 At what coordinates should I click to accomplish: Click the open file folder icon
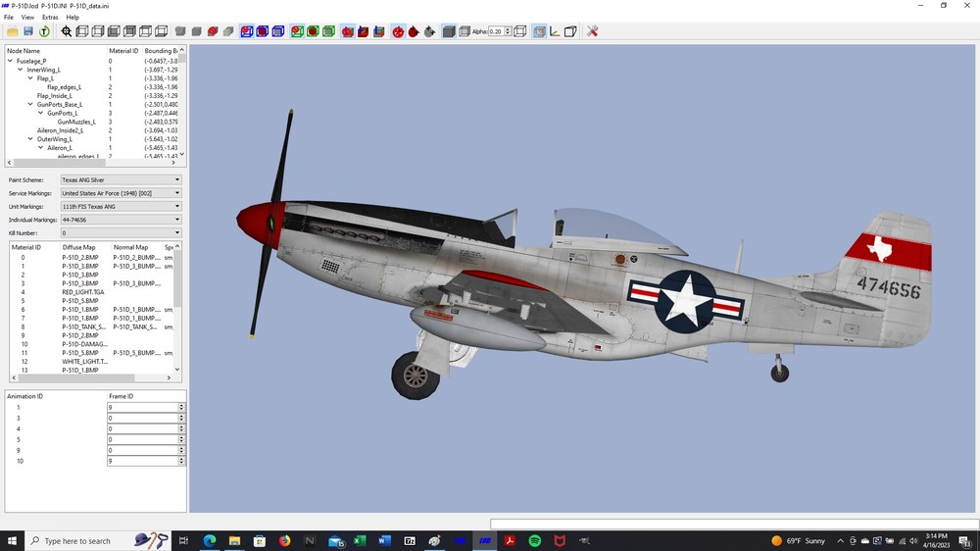(x=12, y=31)
